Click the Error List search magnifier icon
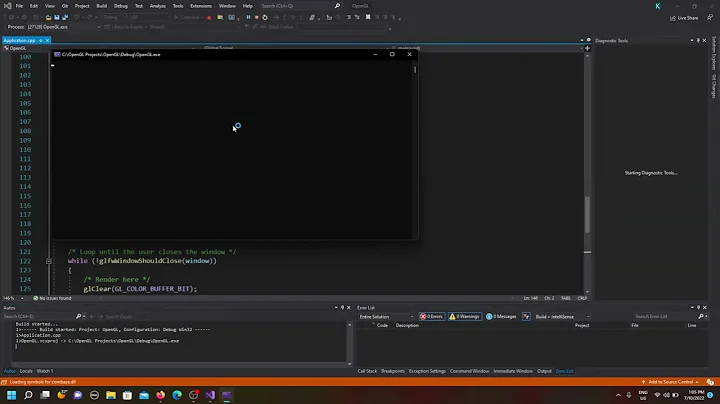The image size is (720, 404). click(x=701, y=316)
